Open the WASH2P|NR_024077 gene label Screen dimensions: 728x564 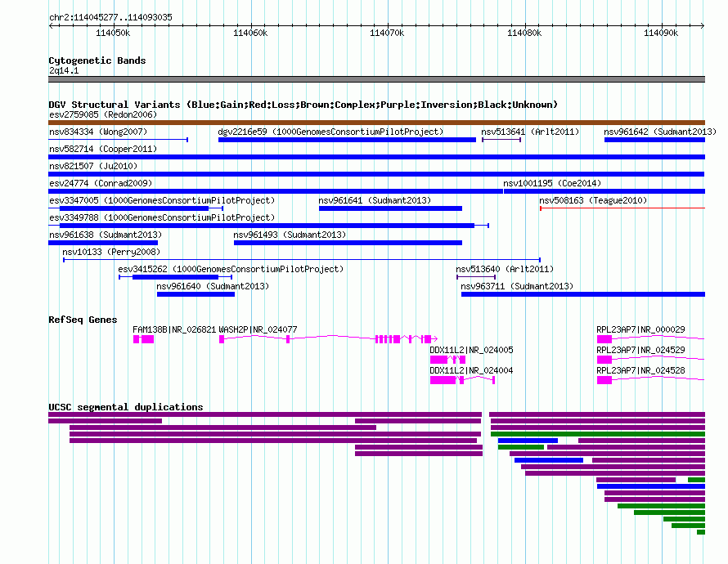258,329
